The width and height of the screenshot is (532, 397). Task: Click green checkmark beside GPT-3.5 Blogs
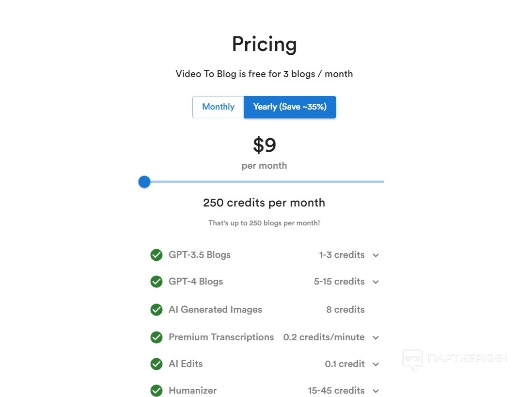(156, 255)
